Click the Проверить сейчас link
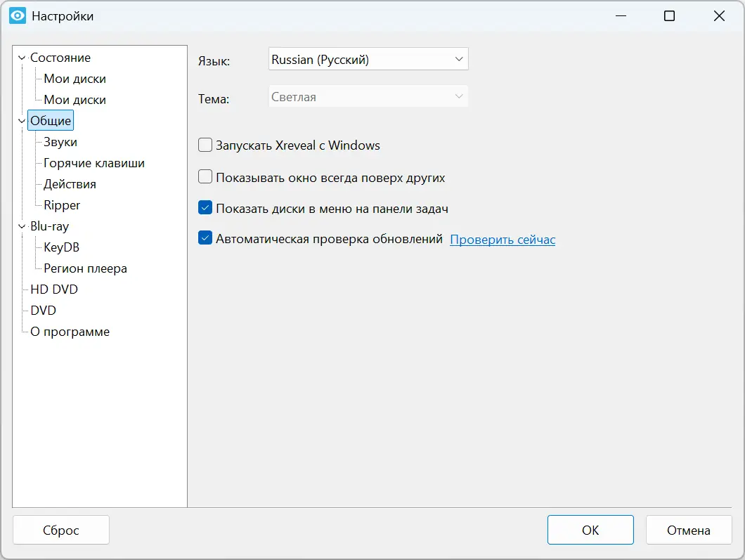Viewport: 745px width, 560px height. [x=503, y=240]
